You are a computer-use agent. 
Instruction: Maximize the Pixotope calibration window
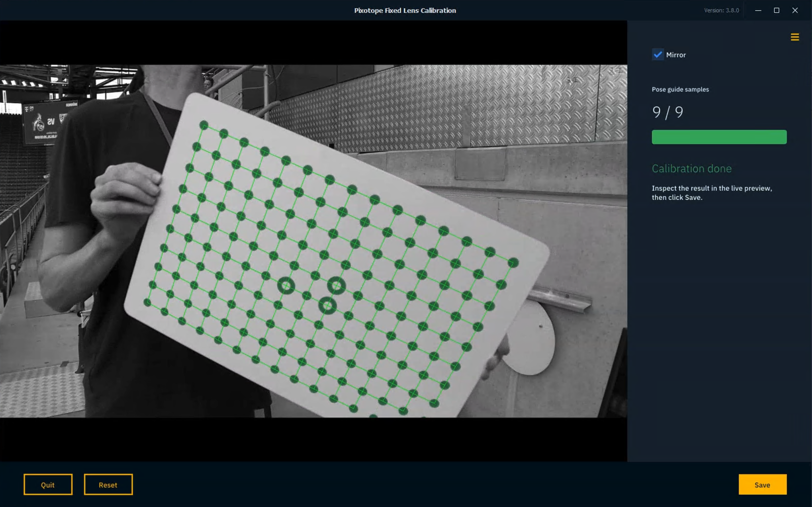(777, 10)
